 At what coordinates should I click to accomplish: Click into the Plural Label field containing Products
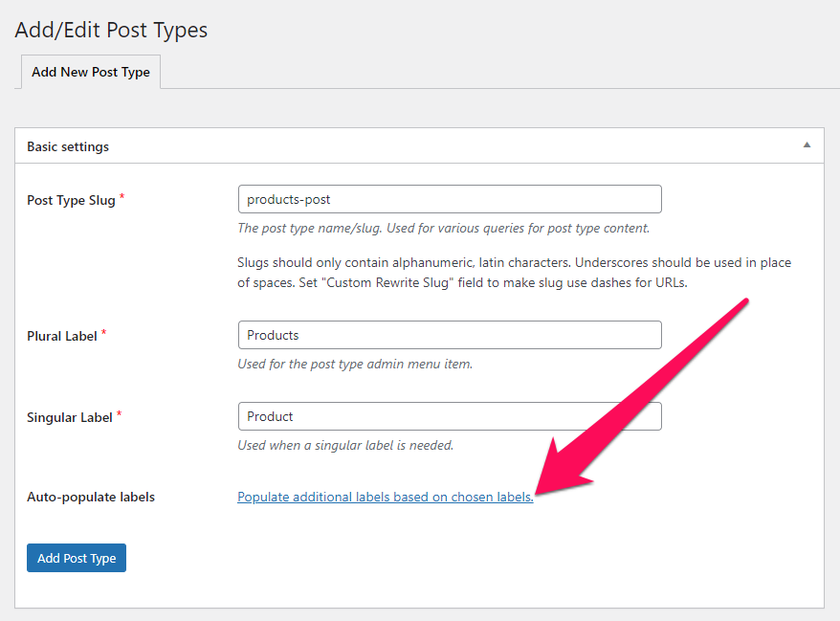(450, 335)
